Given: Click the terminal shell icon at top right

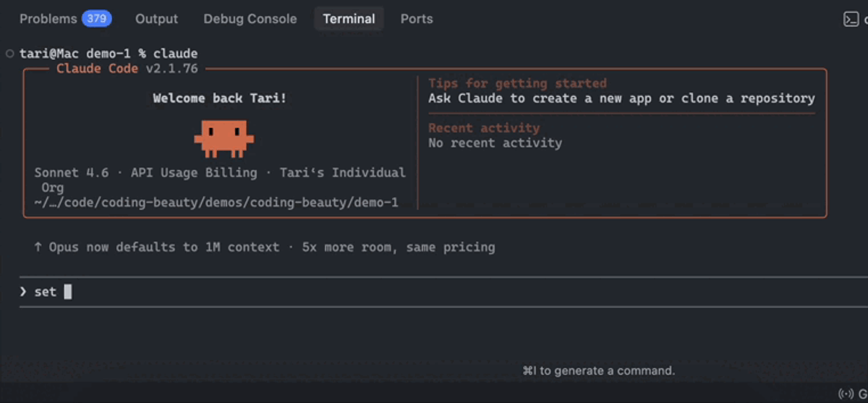Looking at the screenshot, I should coord(851,20).
